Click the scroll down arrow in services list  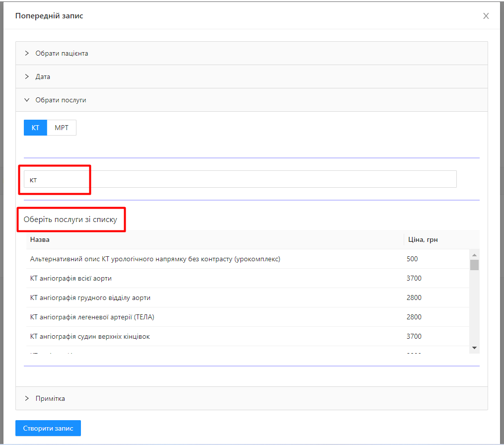(474, 348)
